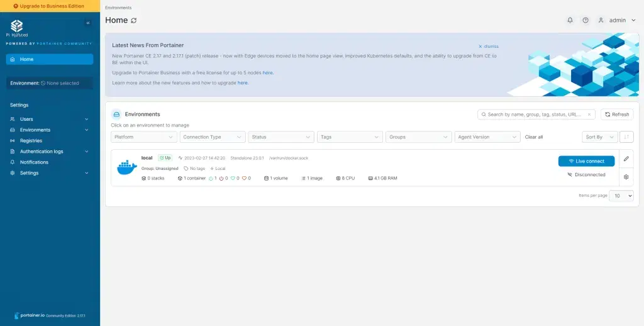Click the Environments breadcrumb

click(118, 8)
